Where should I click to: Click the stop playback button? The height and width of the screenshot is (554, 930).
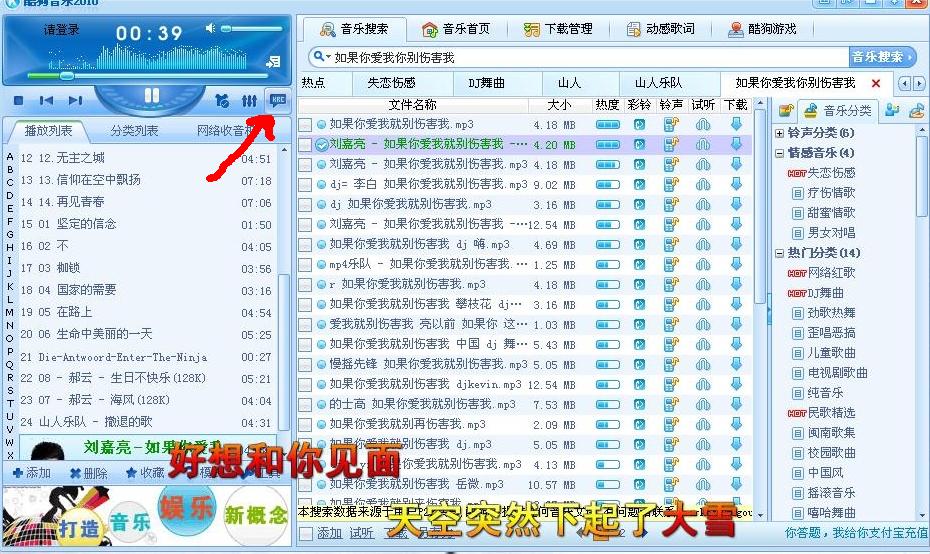18,101
